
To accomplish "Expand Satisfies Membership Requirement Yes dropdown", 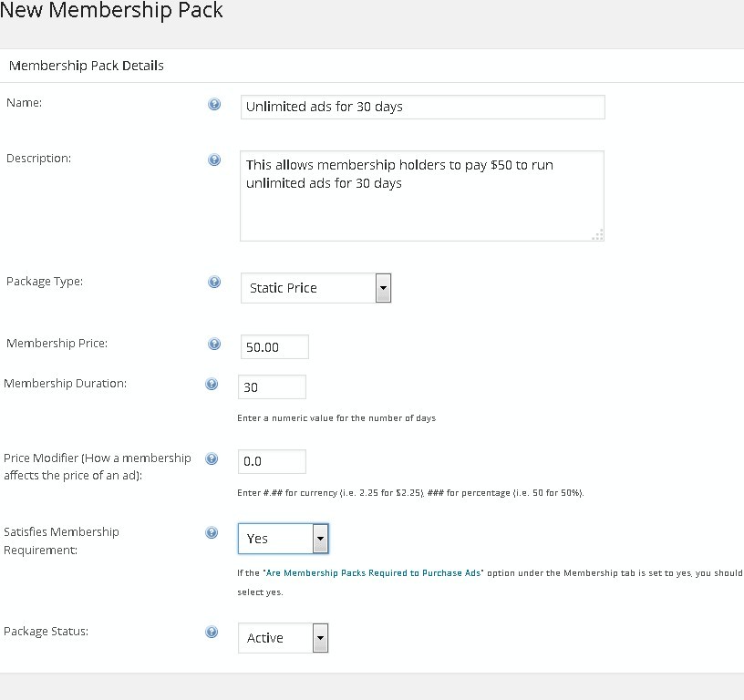I will 283,539.
